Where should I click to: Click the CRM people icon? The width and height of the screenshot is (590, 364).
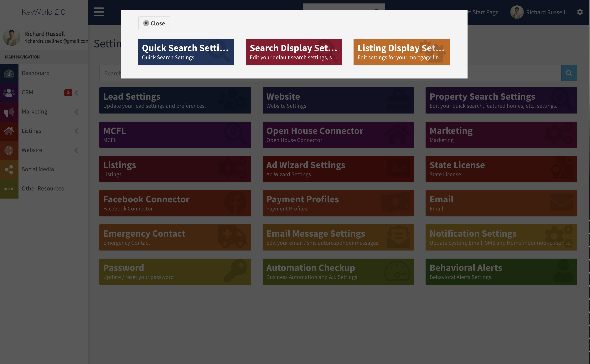[9, 93]
